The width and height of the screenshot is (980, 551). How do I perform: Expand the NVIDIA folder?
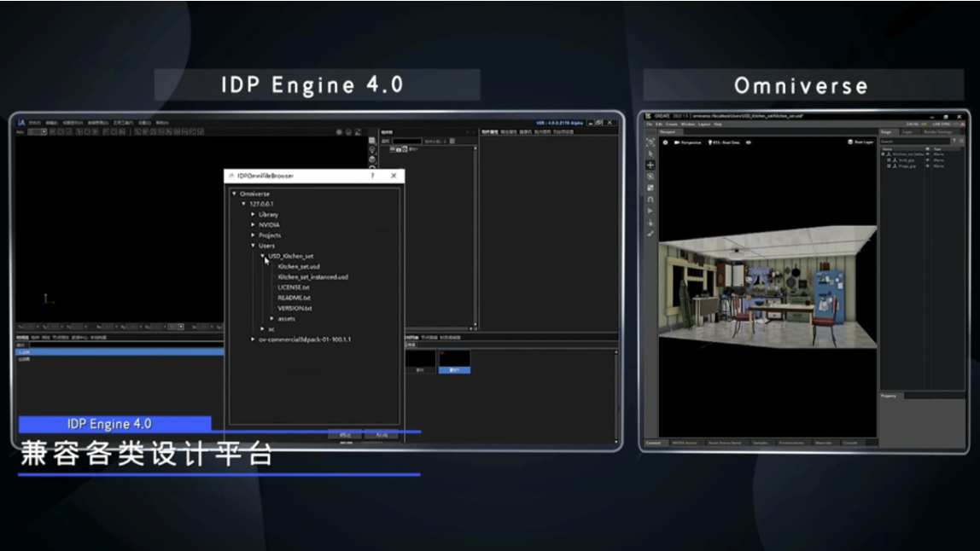point(254,225)
